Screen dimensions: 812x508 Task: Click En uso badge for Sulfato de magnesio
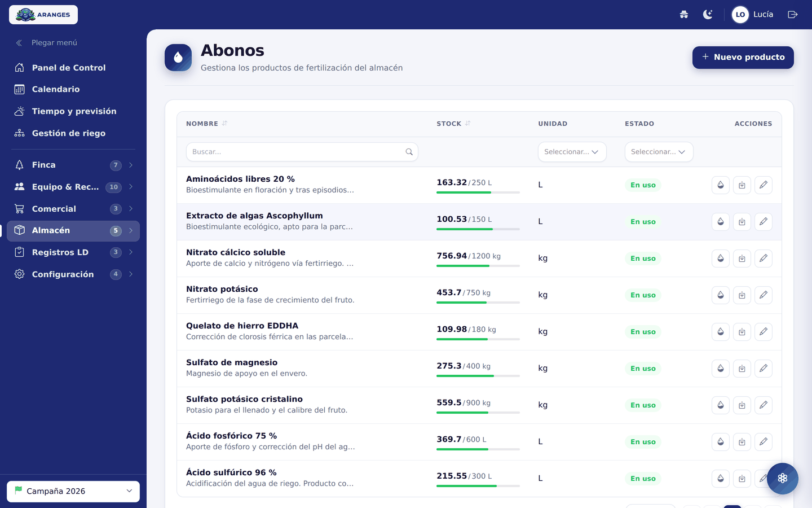coord(643,369)
